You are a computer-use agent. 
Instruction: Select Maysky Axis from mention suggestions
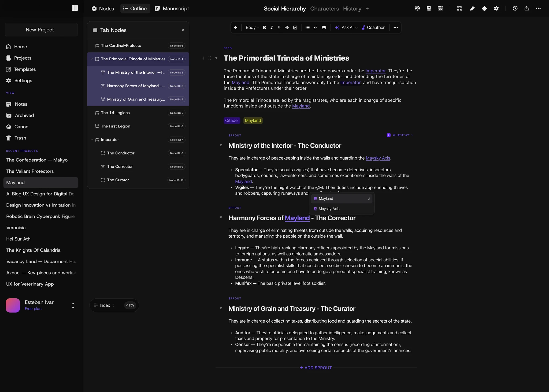coord(329,209)
